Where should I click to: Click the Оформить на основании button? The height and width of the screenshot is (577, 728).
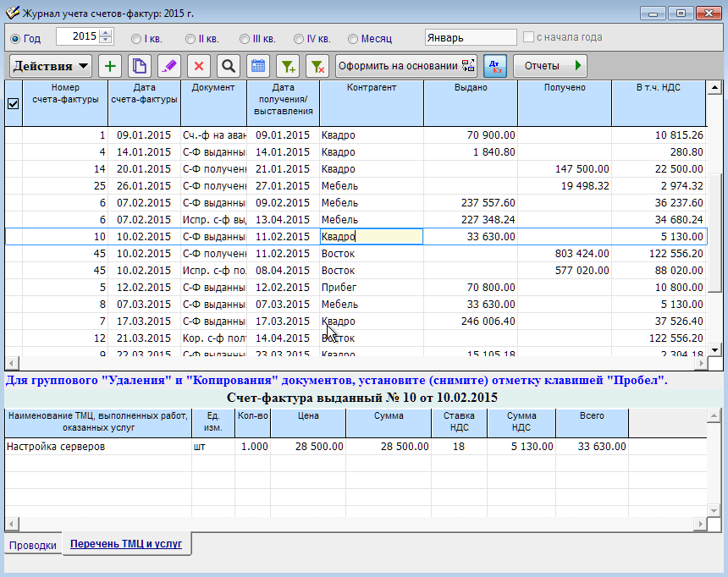406,66
